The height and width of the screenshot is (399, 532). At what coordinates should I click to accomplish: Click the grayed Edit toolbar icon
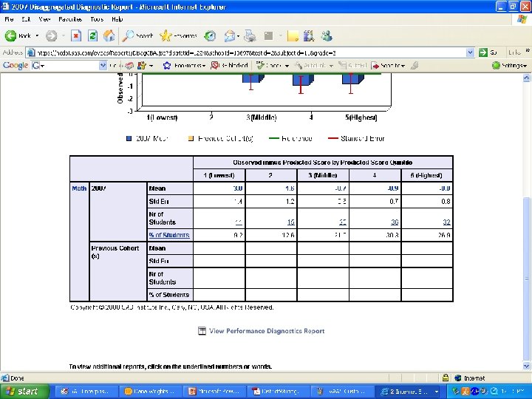coord(268,35)
